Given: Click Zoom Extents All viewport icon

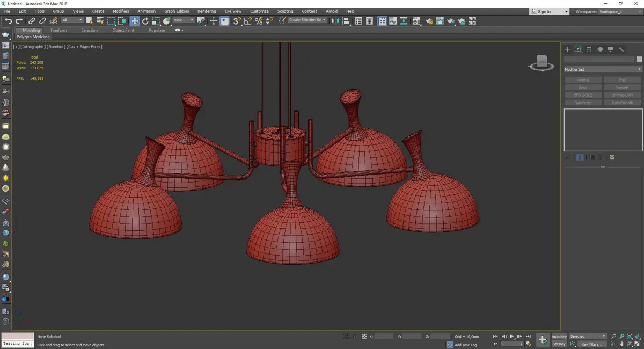Looking at the screenshot, I should [638, 337].
